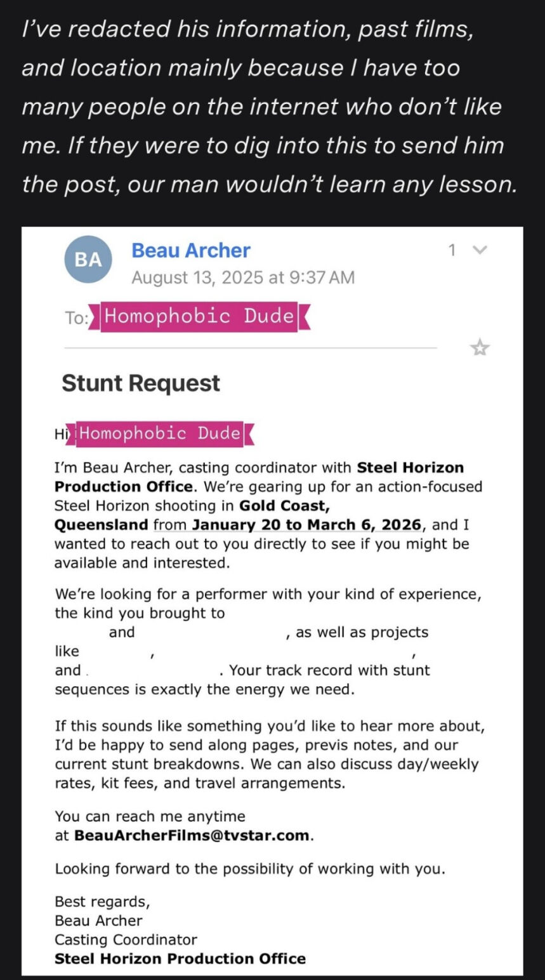Select the thread message count 1
545x980 pixels.
(452, 250)
